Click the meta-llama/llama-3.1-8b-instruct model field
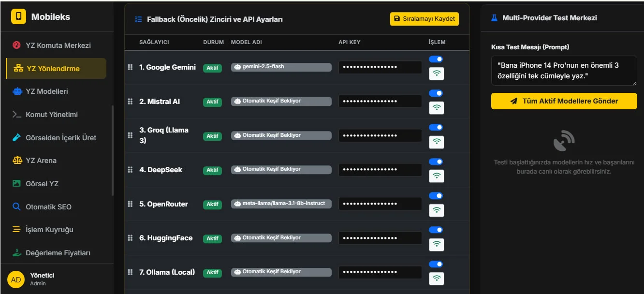 (281, 204)
